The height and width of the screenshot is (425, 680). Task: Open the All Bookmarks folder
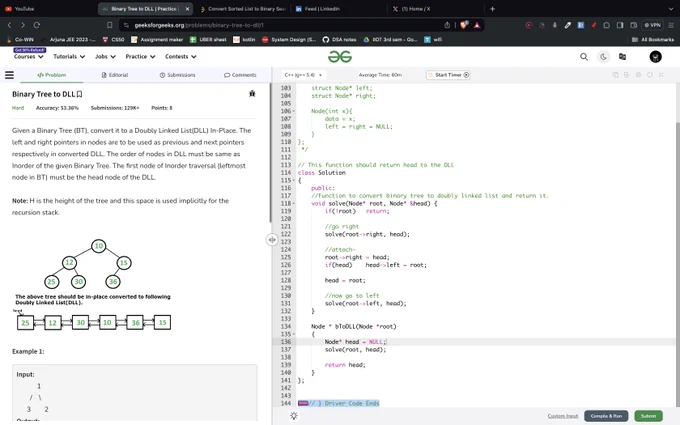click(x=653, y=39)
